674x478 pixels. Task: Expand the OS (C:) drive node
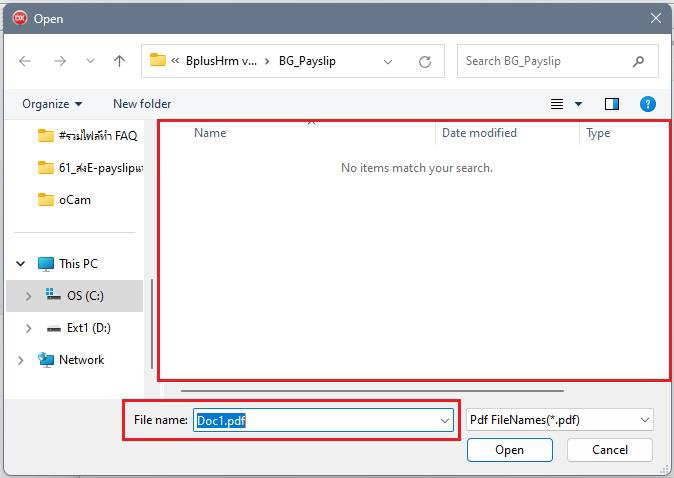(x=28, y=296)
